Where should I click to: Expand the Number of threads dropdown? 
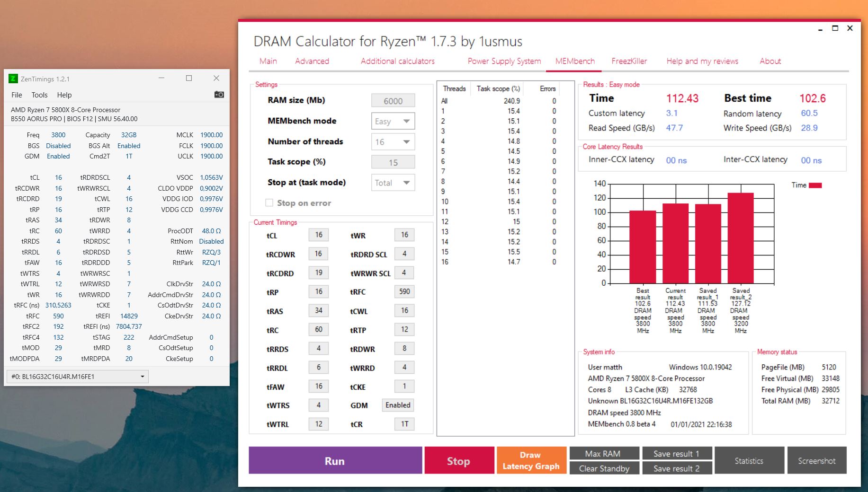(x=393, y=142)
